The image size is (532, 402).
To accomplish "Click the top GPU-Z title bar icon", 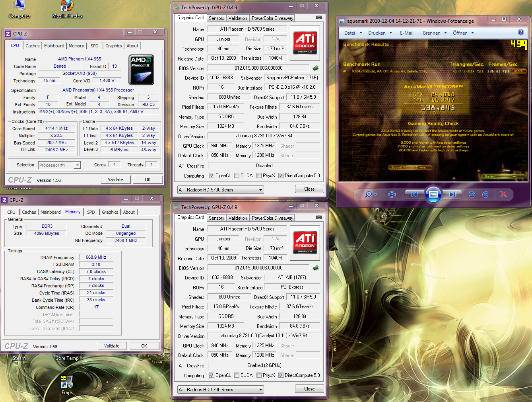I will pyautogui.click(x=176, y=8).
